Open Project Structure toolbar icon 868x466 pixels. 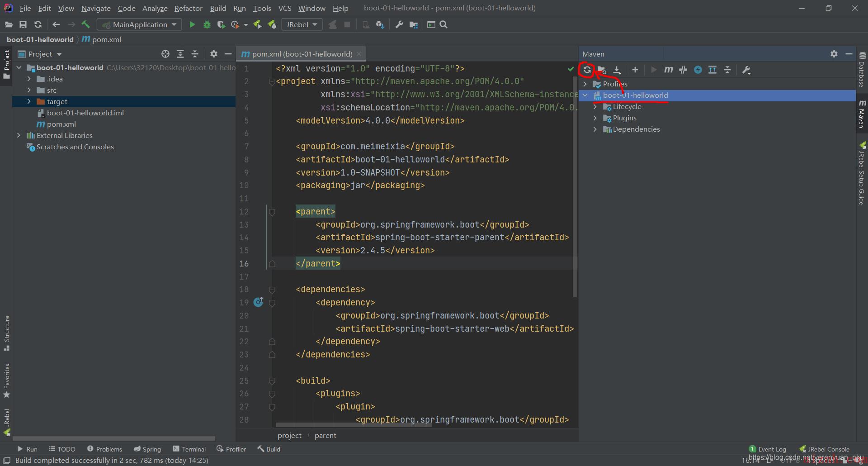[414, 24]
